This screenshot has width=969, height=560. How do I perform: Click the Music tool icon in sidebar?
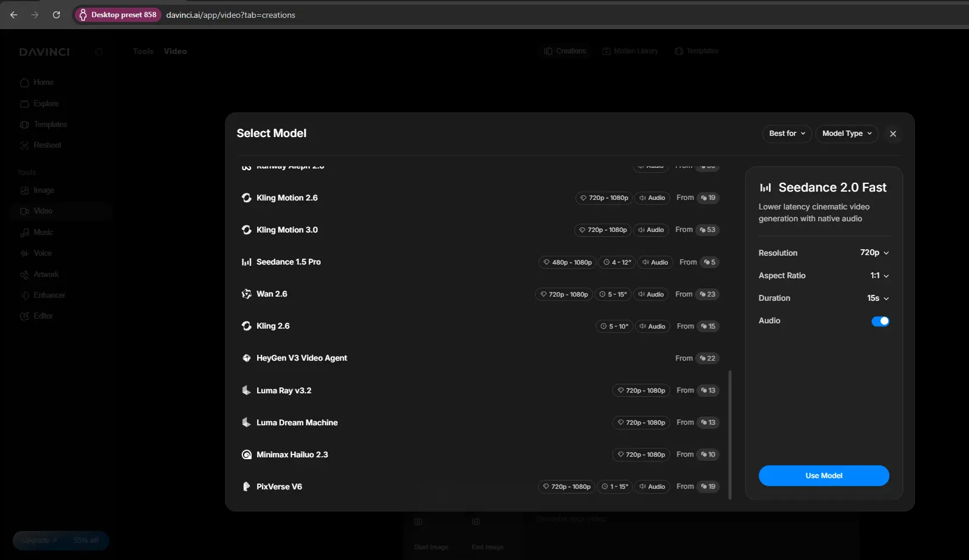24,233
